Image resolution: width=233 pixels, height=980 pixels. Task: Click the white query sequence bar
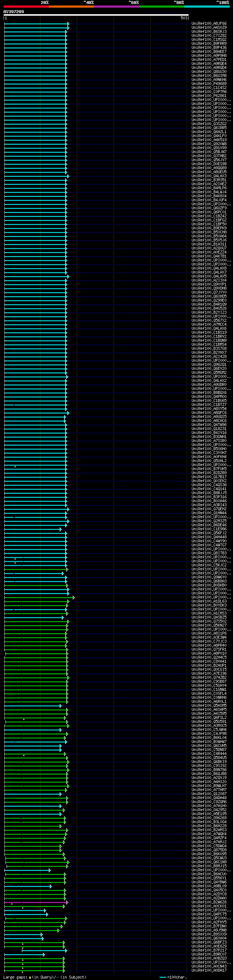tap(96, 15)
